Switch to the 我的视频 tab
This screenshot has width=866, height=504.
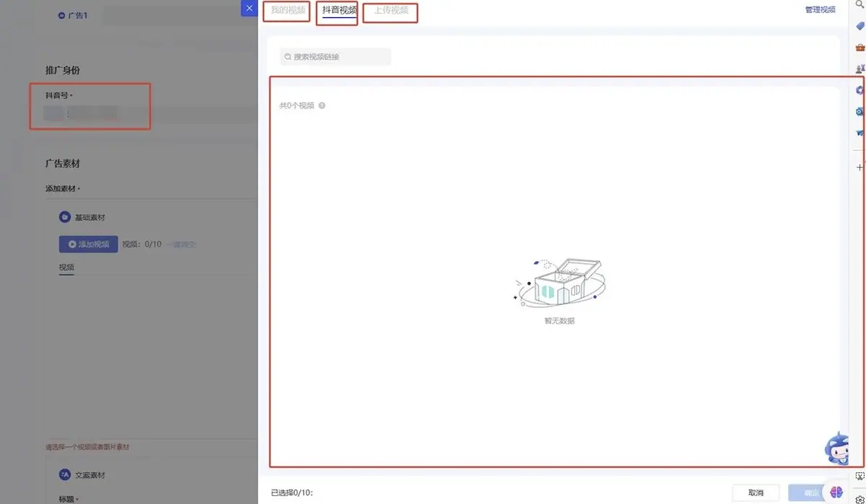click(288, 11)
